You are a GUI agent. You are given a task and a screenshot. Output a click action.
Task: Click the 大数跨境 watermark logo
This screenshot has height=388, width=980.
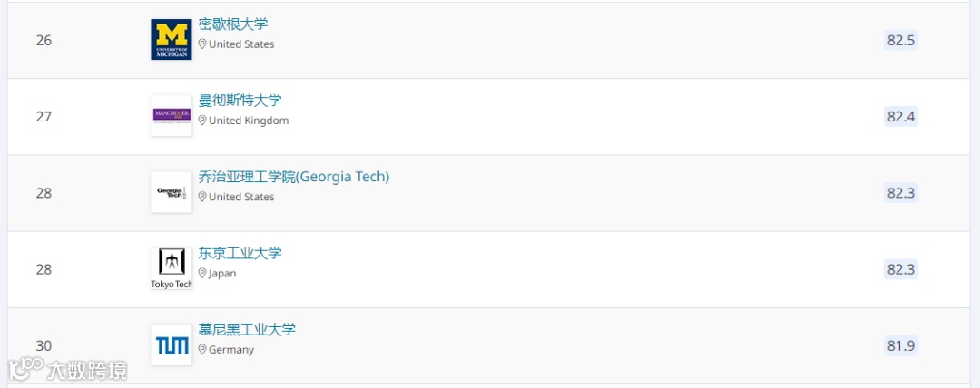[x=68, y=370]
